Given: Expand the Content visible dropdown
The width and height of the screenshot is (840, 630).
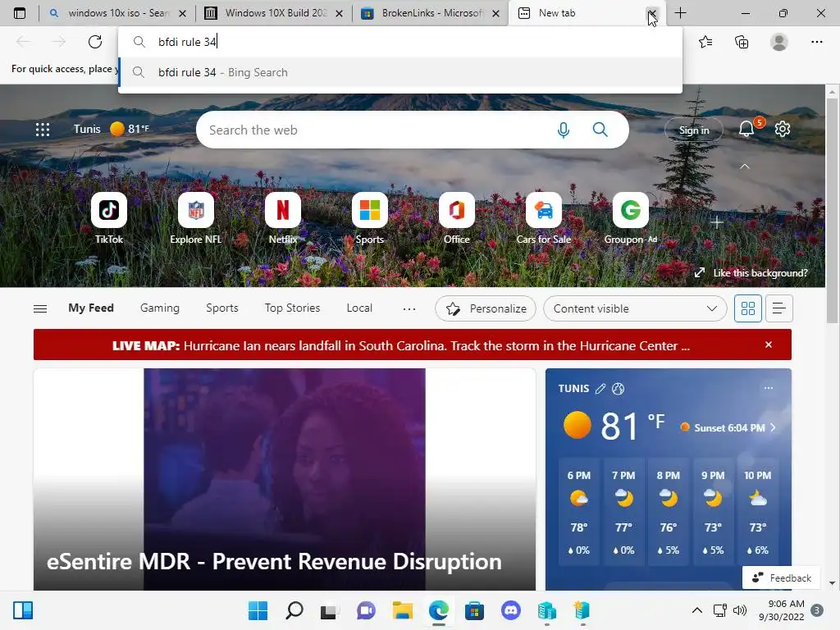Looking at the screenshot, I should (635, 308).
